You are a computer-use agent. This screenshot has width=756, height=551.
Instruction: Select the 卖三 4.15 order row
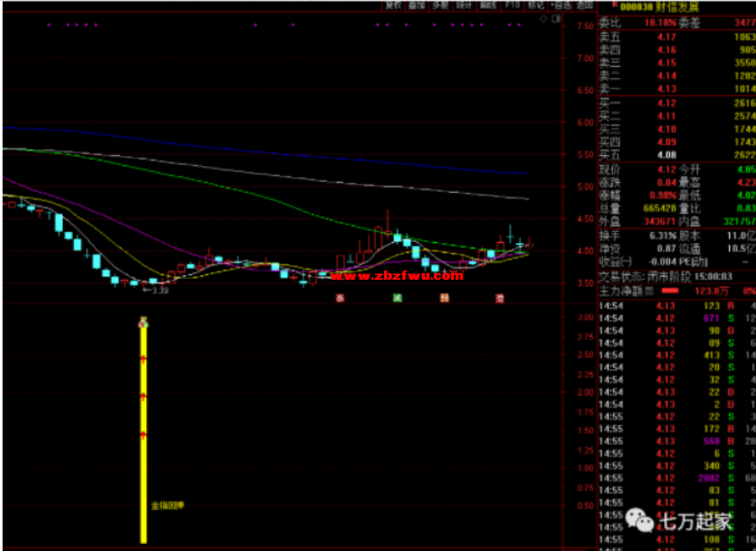click(x=677, y=63)
